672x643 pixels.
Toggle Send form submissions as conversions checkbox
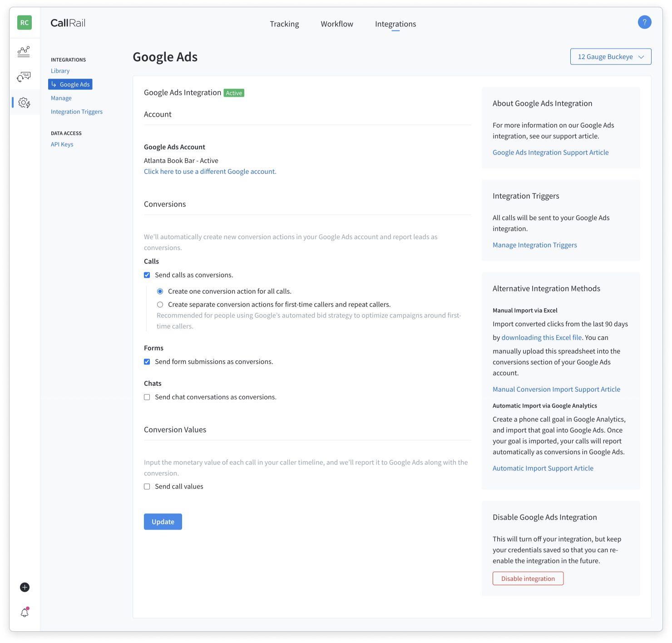pyautogui.click(x=147, y=362)
